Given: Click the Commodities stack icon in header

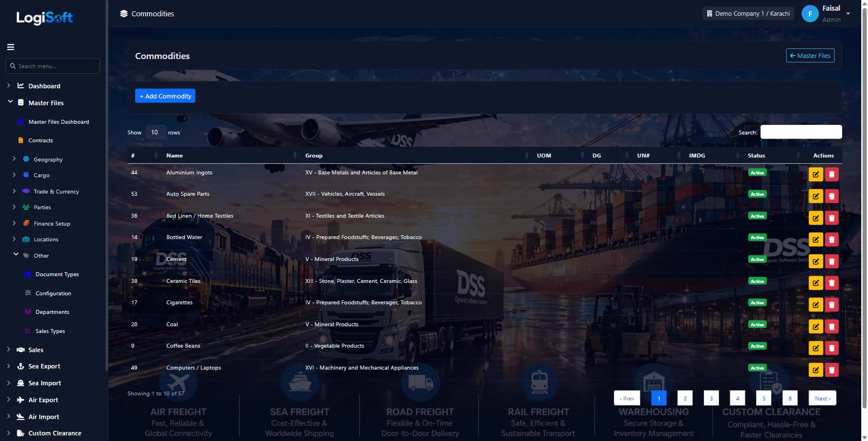Looking at the screenshot, I should point(124,13).
